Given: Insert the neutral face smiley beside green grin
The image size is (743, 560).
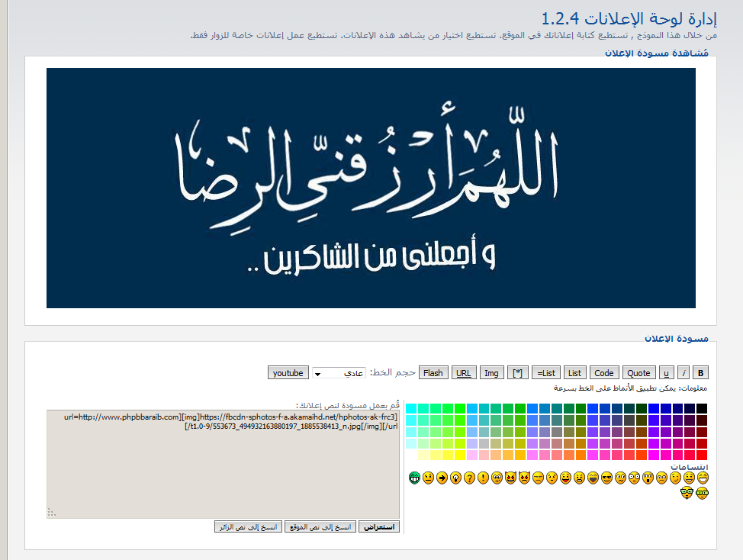Looking at the screenshot, I should coord(428,478).
